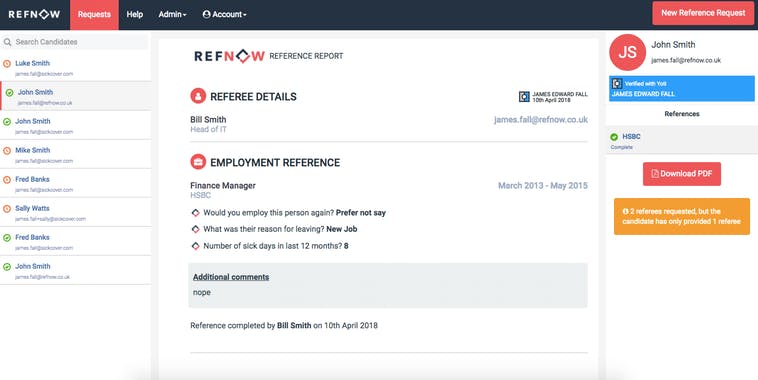Click the pending clock icon beside Luke Smith
The height and width of the screenshot is (380, 758).
7,64
